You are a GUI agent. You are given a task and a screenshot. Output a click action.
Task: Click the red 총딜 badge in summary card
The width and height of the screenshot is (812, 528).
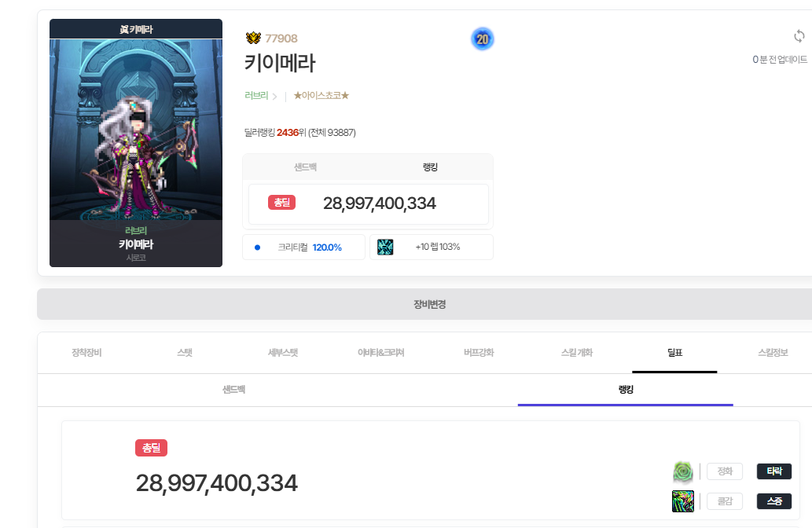(x=281, y=203)
